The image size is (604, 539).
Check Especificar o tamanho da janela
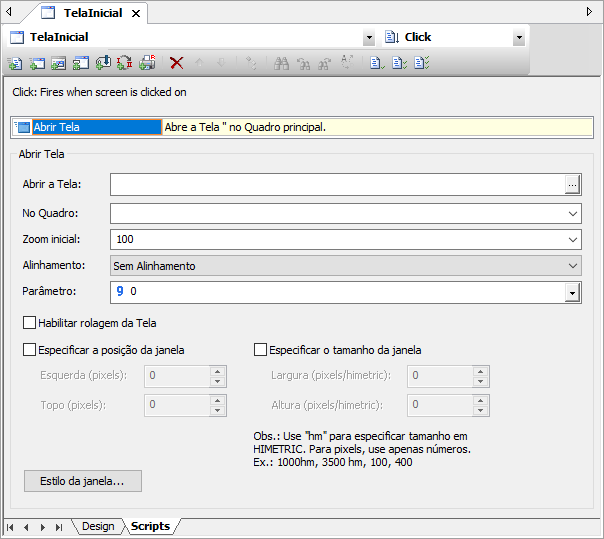tap(261, 350)
